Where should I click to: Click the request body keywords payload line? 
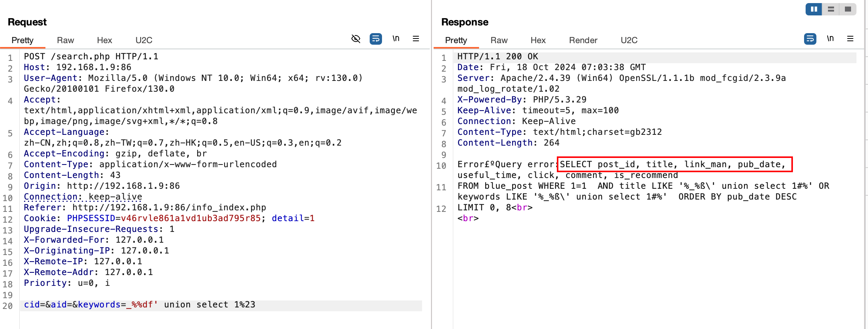[x=140, y=305]
